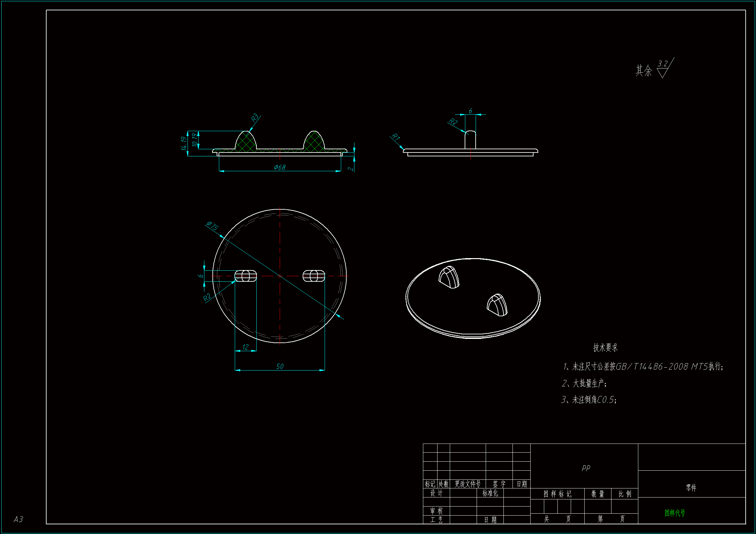
Task: Click the R1 radius label on side view
Action: point(395,137)
